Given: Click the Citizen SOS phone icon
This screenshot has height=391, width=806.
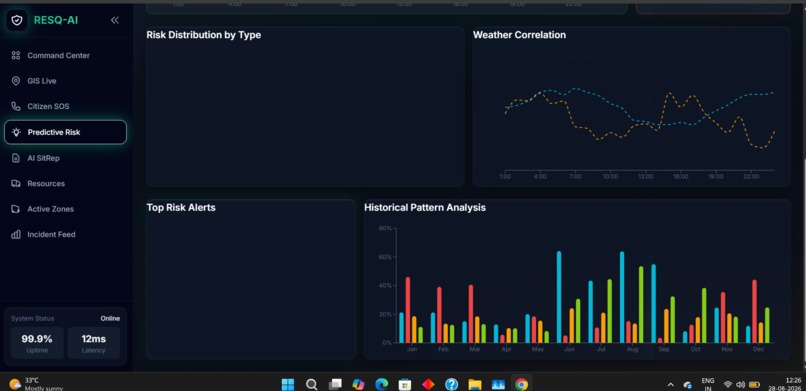Looking at the screenshot, I should coord(16,106).
